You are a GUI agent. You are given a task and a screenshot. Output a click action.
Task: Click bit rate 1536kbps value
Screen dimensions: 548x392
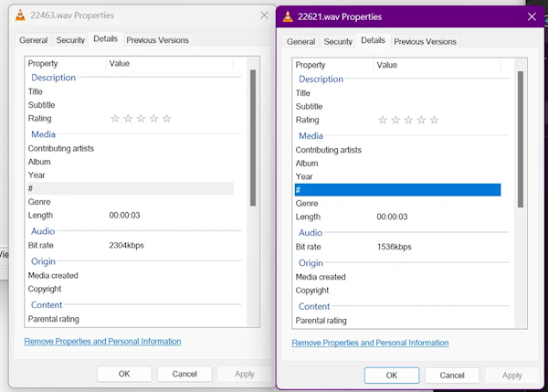(395, 247)
